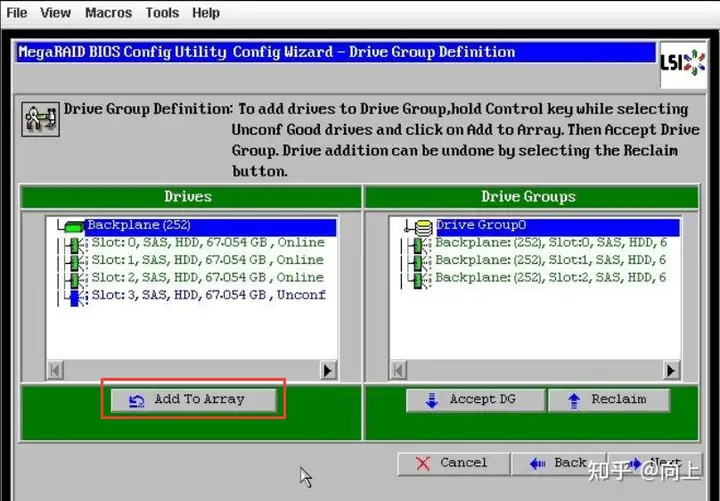
Task: Click the Add To Array button
Action: (x=193, y=400)
